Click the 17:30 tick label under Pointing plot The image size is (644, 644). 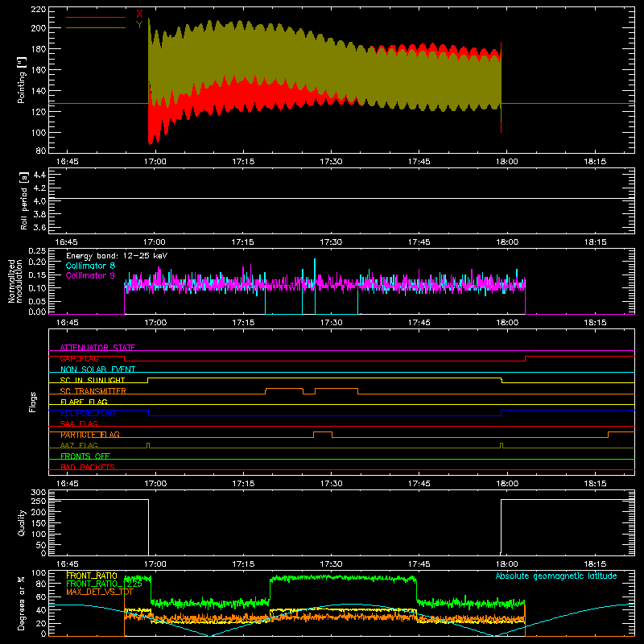click(331, 162)
